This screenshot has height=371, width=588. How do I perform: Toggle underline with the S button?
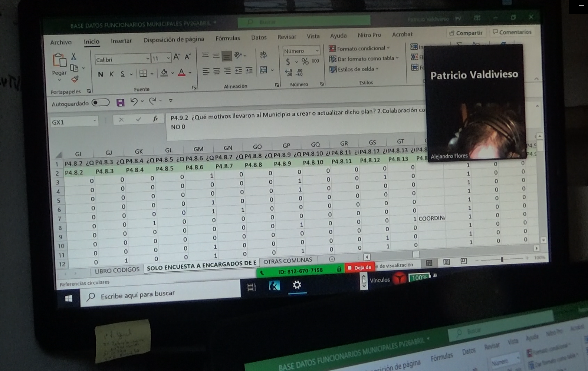[x=122, y=74]
